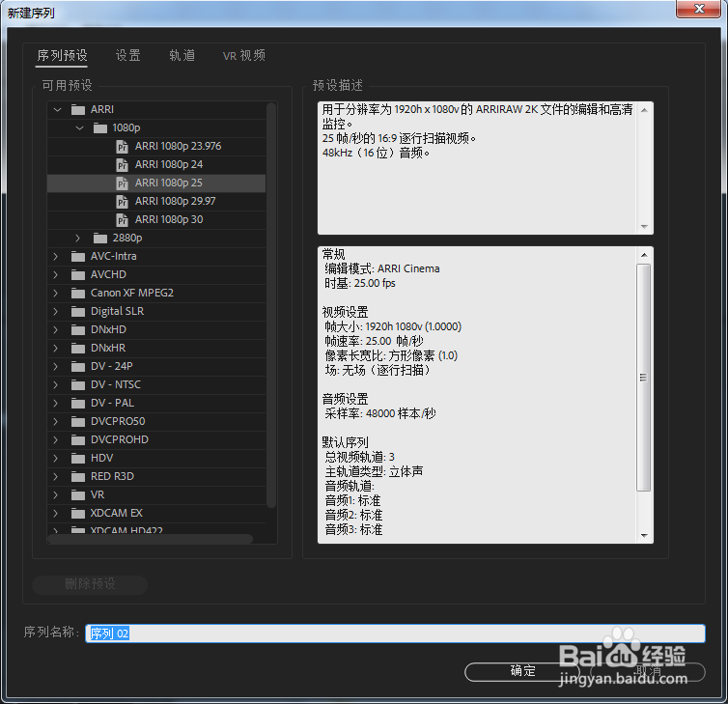Expand the DNxHD preset group
728x704 pixels.
pyautogui.click(x=56, y=329)
